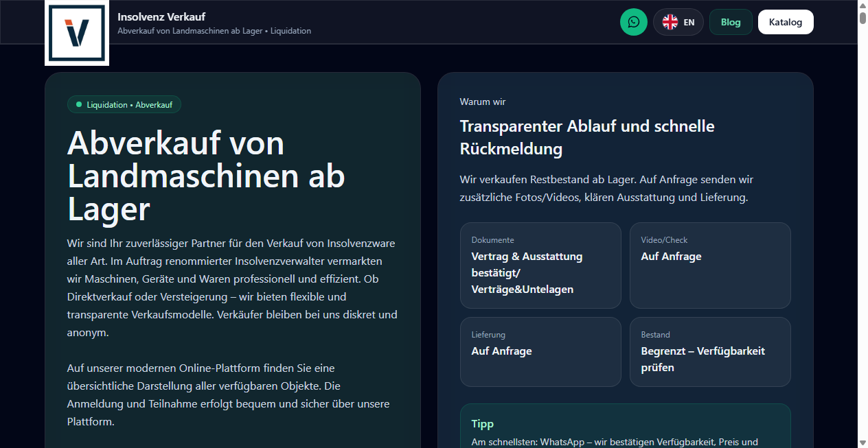Screen dimensions: 868x448
Task: Click 'Begrenzt – Verfügbarkeit prüfen' text
Action: click(703, 359)
